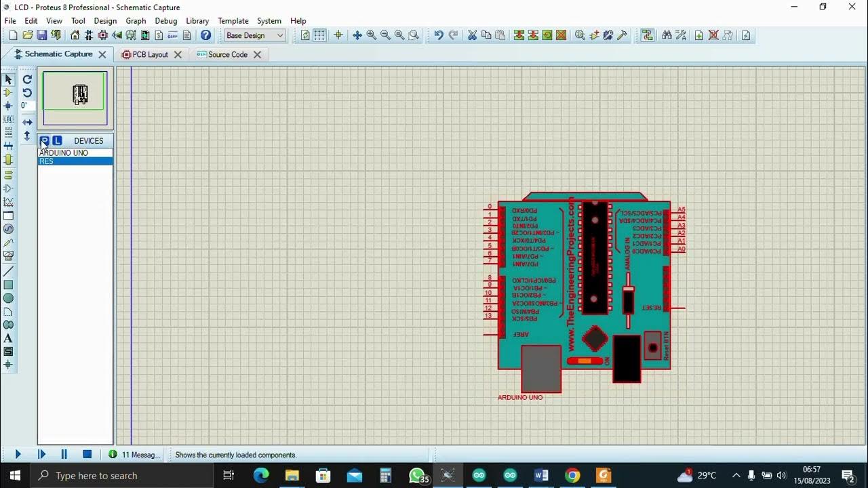
Task: Open the Base Design variant dropdown
Action: (x=255, y=35)
